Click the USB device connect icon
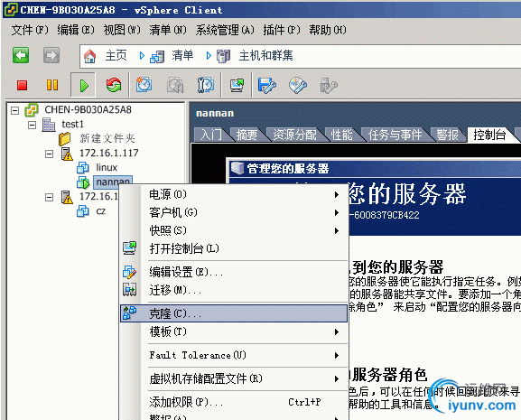 click(329, 86)
